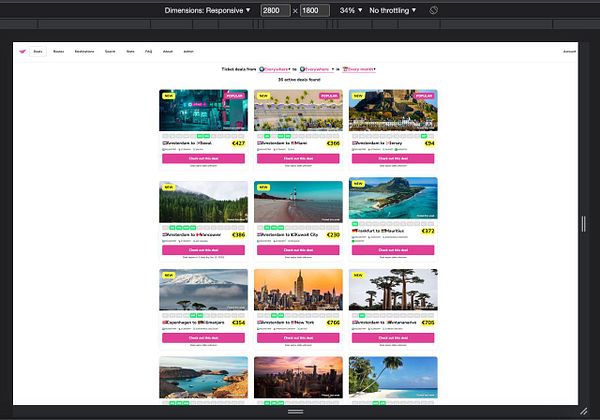Open the 34% zoom dropdown
This screenshot has width=600, height=420.
(x=348, y=10)
